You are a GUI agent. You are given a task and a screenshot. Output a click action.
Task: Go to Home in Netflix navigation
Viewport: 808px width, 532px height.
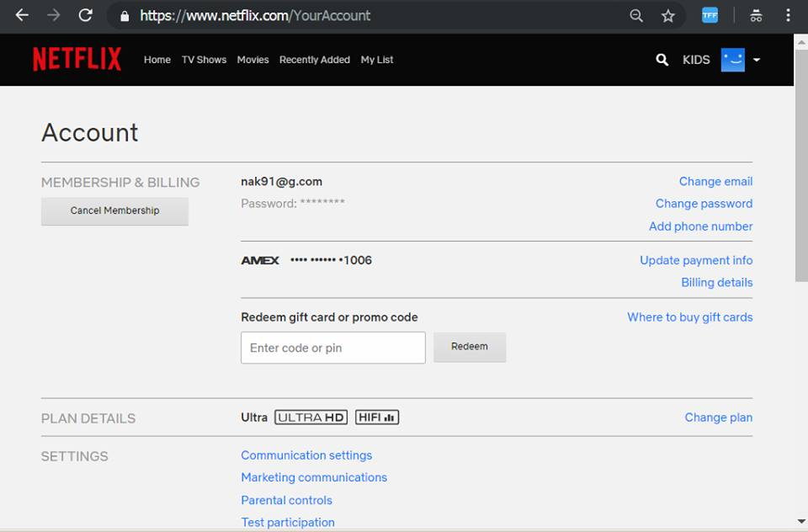[x=157, y=60]
